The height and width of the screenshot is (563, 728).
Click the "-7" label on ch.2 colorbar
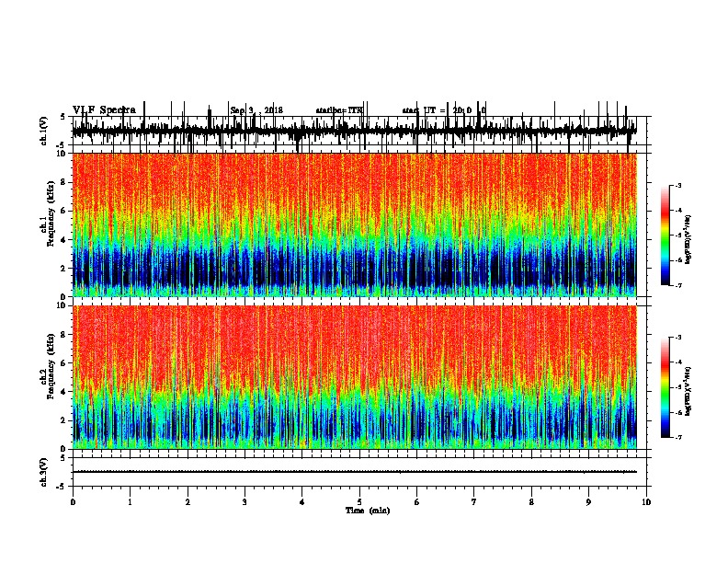677,438
